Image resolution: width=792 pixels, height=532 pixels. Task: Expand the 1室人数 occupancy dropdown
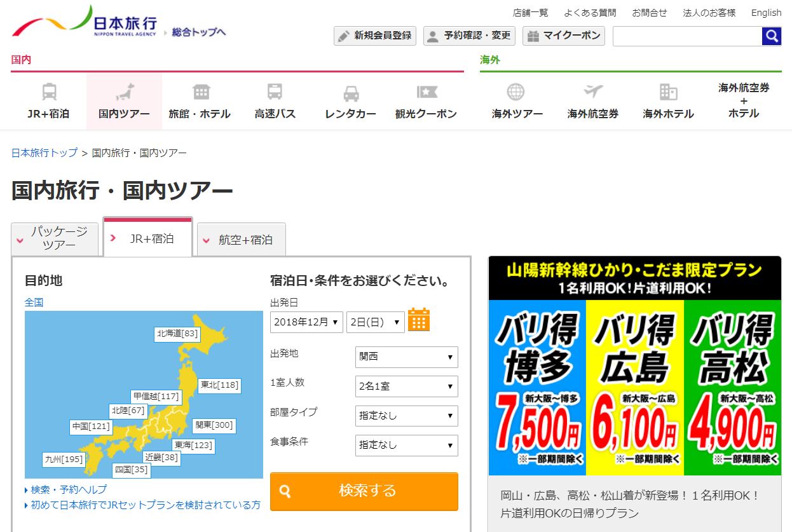pyautogui.click(x=406, y=386)
